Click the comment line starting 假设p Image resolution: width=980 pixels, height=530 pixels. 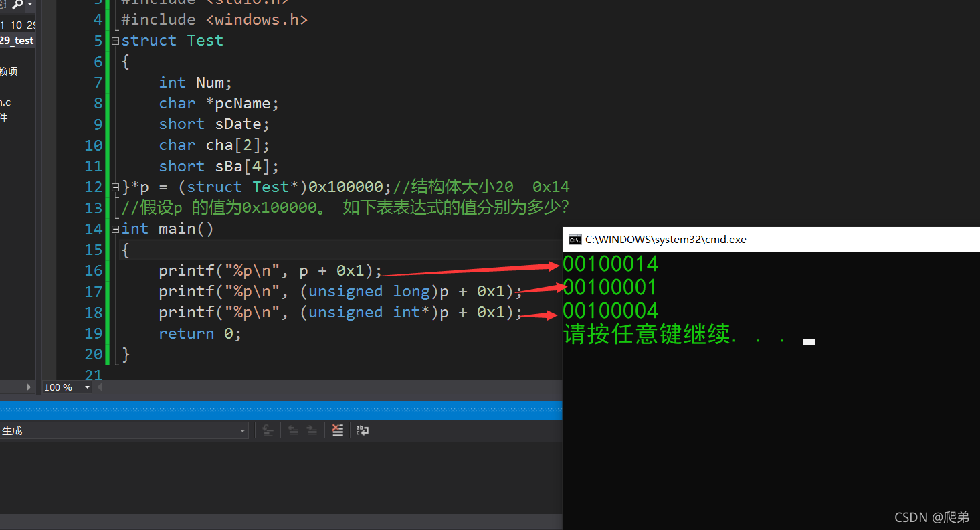(x=345, y=207)
